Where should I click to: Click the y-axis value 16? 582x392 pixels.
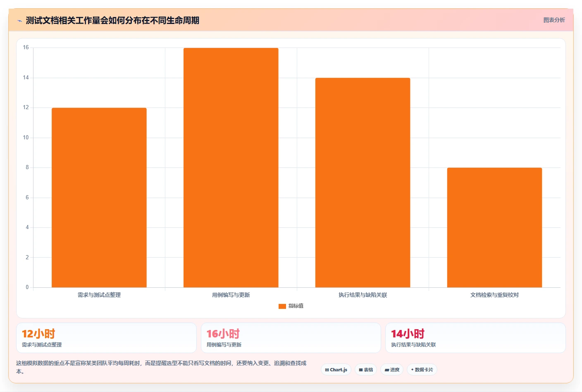(x=26, y=48)
